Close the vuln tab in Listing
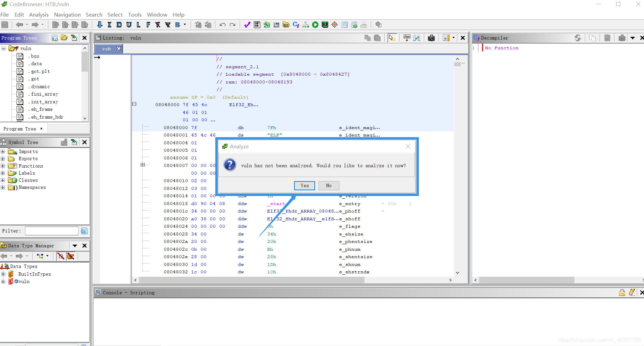The image size is (644, 346). (119, 49)
